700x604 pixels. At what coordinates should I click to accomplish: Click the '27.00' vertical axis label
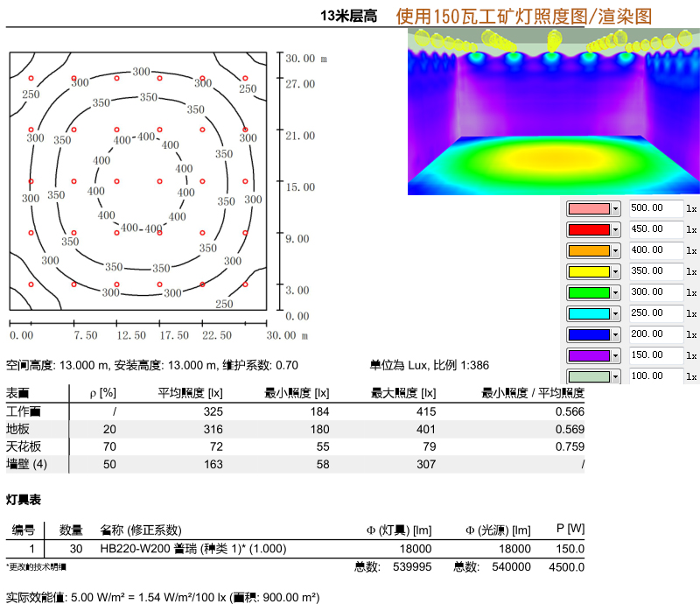pyautogui.click(x=300, y=84)
